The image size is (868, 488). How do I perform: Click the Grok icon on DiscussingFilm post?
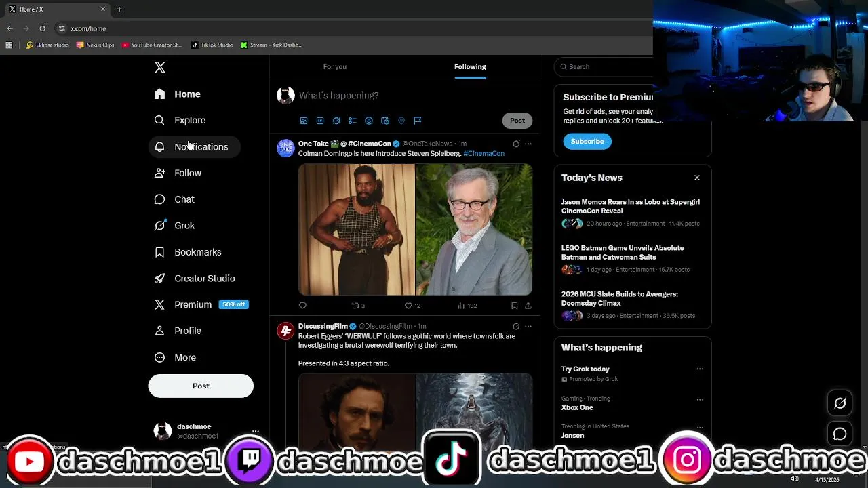tap(516, 327)
